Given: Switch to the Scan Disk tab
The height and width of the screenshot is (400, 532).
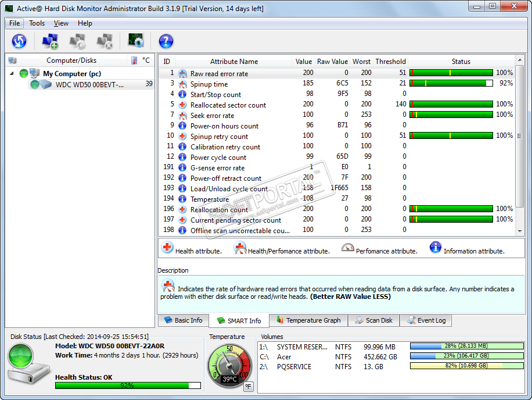Looking at the screenshot, I should pos(373,320).
